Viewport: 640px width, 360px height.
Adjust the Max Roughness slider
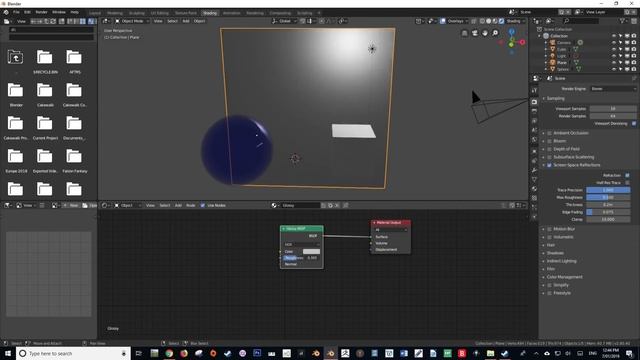click(608, 197)
